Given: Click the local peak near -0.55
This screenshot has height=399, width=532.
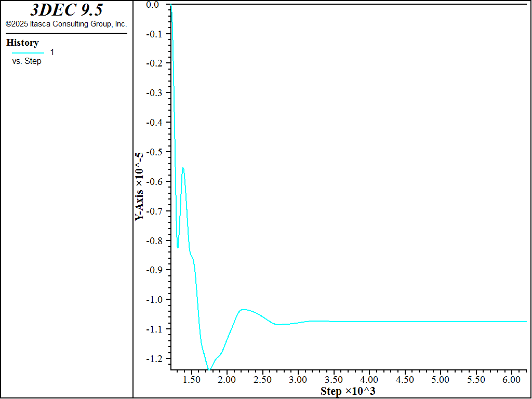Looking at the screenshot, I should (183, 168).
